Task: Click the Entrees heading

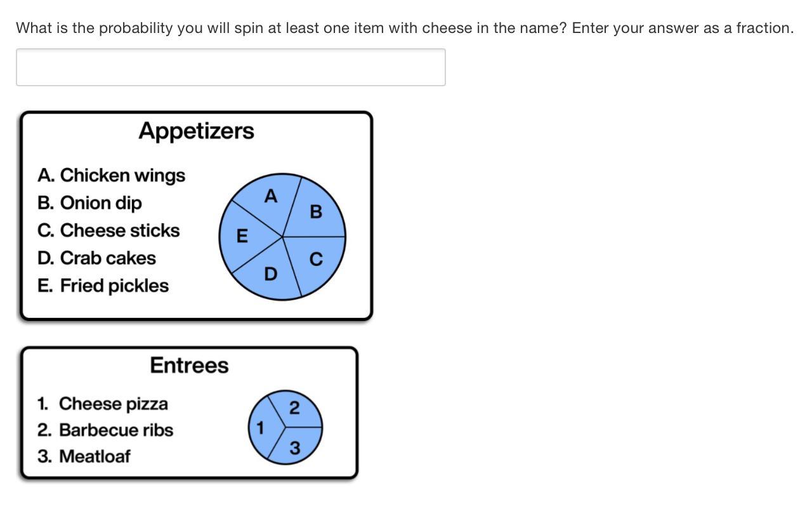Action: point(189,365)
